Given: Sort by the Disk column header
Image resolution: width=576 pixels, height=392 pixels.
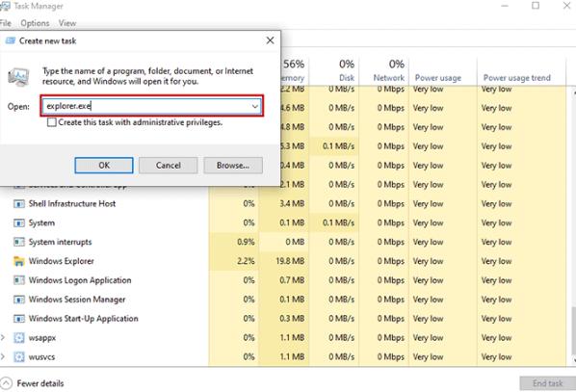Looking at the screenshot, I should [x=334, y=71].
